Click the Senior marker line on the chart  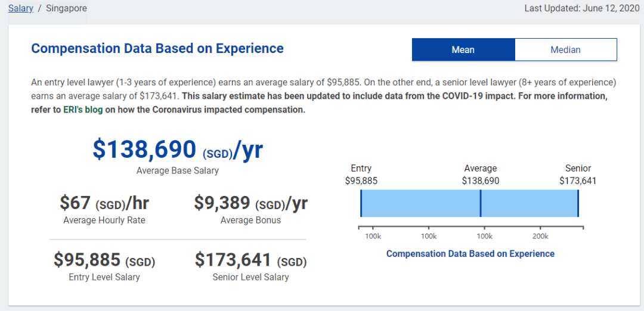coord(578,203)
